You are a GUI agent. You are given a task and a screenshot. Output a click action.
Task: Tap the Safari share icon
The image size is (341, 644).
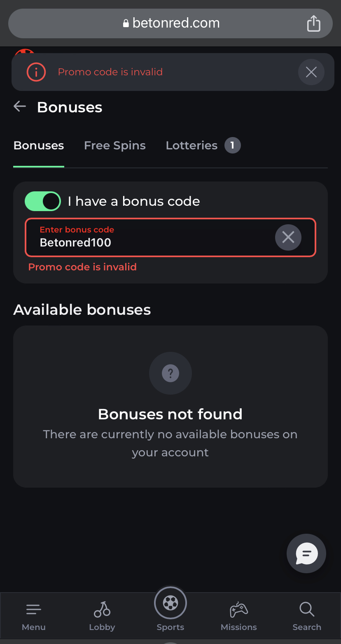pyautogui.click(x=313, y=23)
